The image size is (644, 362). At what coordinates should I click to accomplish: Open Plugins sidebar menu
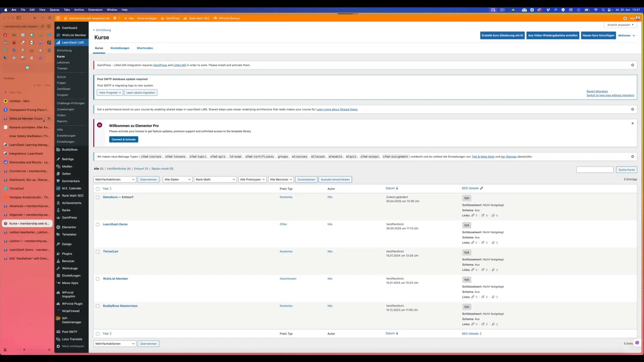point(67,254)
